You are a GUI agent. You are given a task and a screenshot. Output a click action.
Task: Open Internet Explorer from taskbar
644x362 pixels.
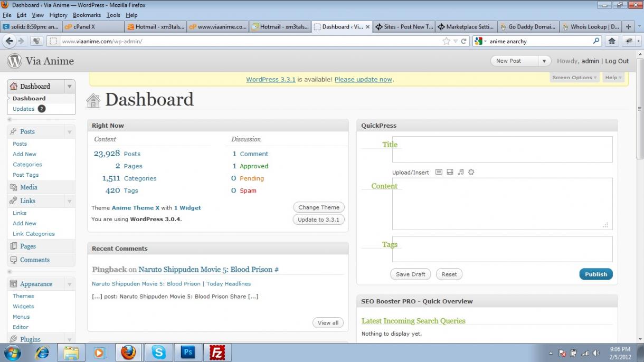click(x=42, y=353)
